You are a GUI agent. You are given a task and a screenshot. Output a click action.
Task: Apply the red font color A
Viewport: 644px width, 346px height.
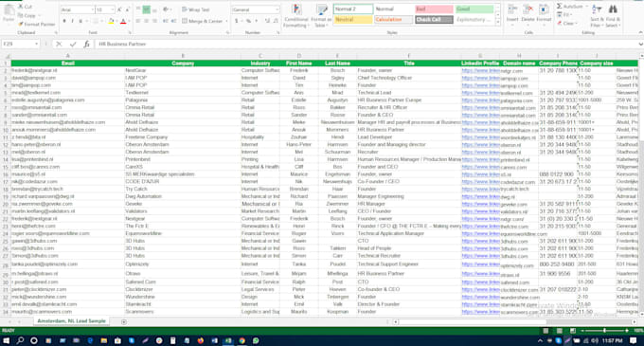pyautogui.click(x=123, y=21)
